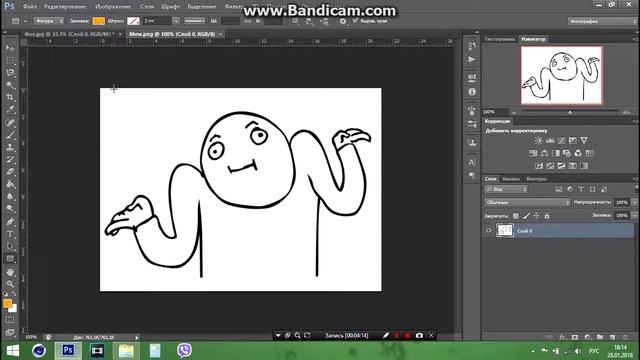The image size is (640, 360).
Task: Select the Pen tool
Action: tap(10, 222)
